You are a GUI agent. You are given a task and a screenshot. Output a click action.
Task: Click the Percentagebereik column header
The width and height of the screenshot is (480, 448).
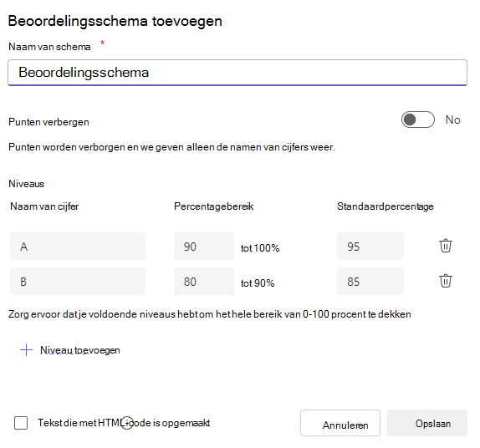tap(214, 206)
